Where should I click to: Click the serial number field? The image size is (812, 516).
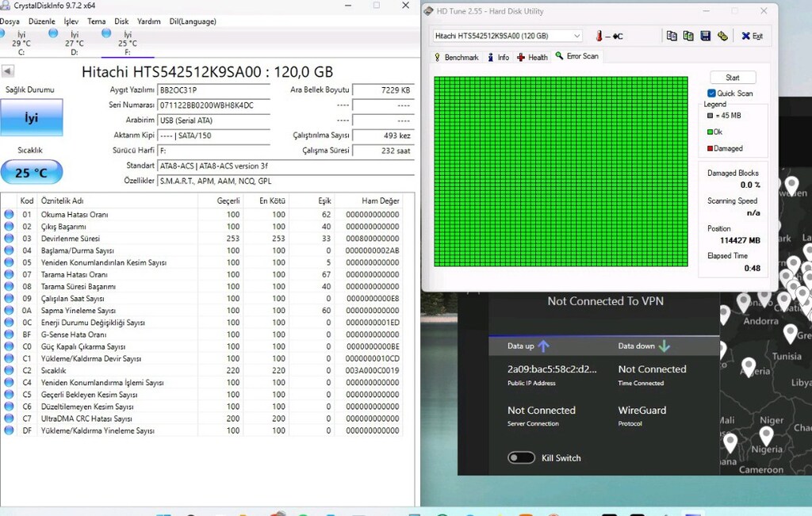[213, 105]
